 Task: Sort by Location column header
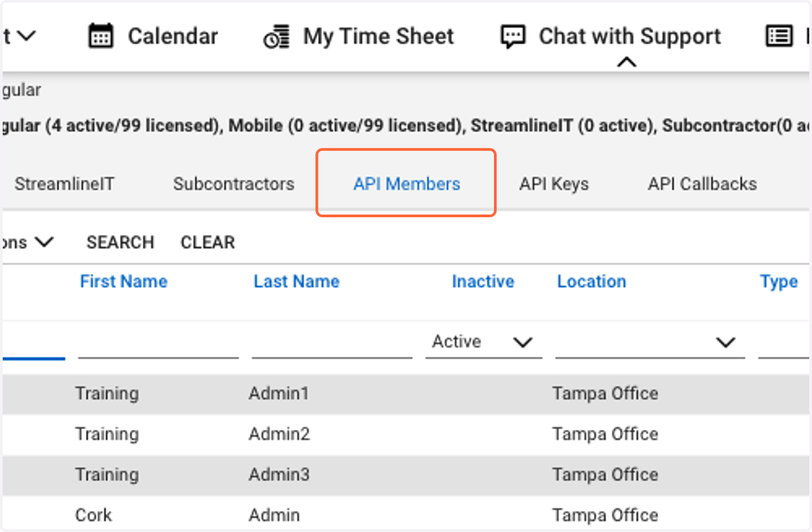(x=591, y=282)
